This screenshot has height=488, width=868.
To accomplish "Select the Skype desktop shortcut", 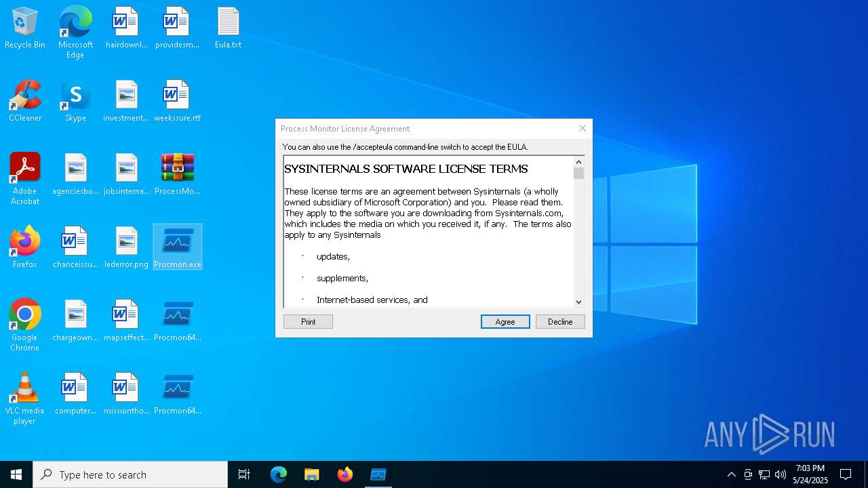I will coord(75,102).
